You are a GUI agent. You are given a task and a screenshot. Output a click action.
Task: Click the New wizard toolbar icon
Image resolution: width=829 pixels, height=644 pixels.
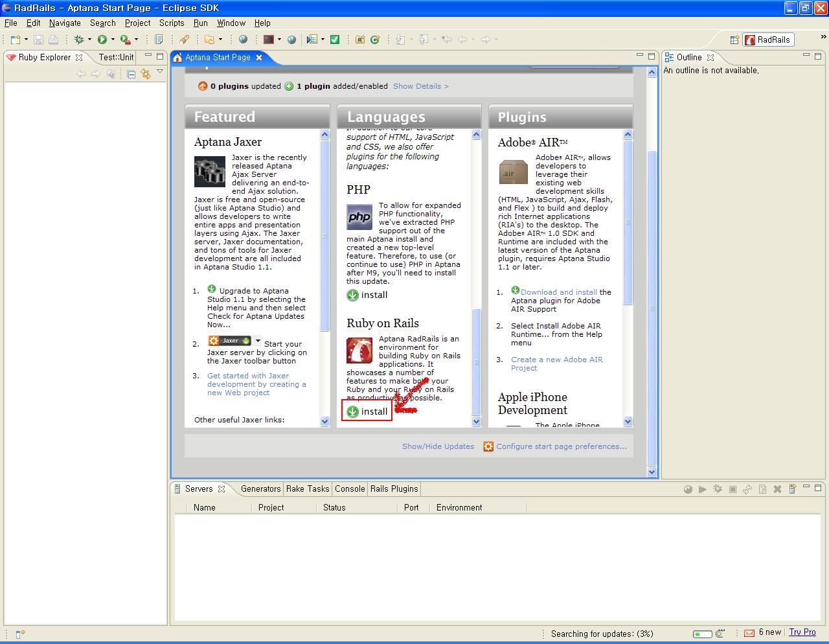click(15, 40)
